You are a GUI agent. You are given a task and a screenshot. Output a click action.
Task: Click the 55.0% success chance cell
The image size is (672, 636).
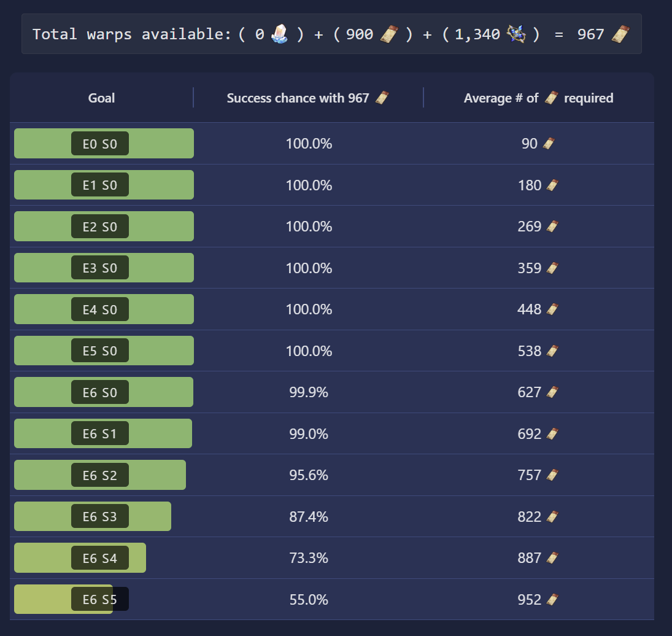[x=309, y=599]
